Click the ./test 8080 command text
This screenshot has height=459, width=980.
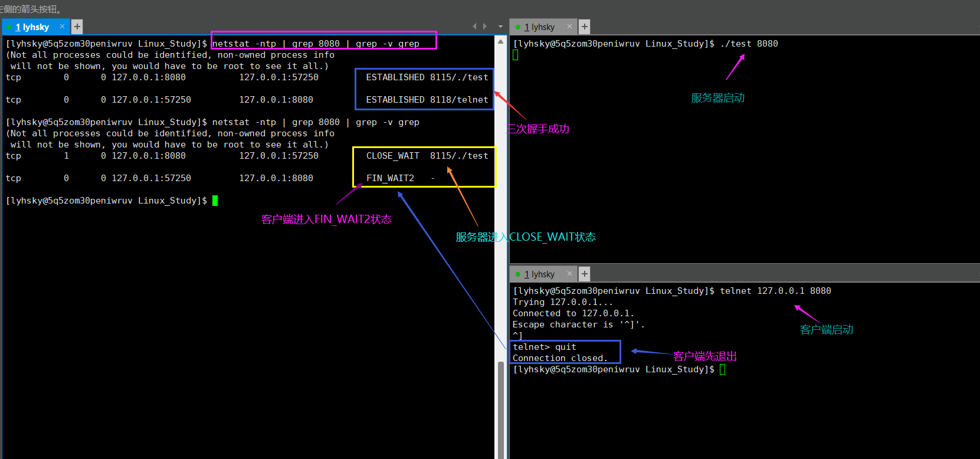click(749, 44)
